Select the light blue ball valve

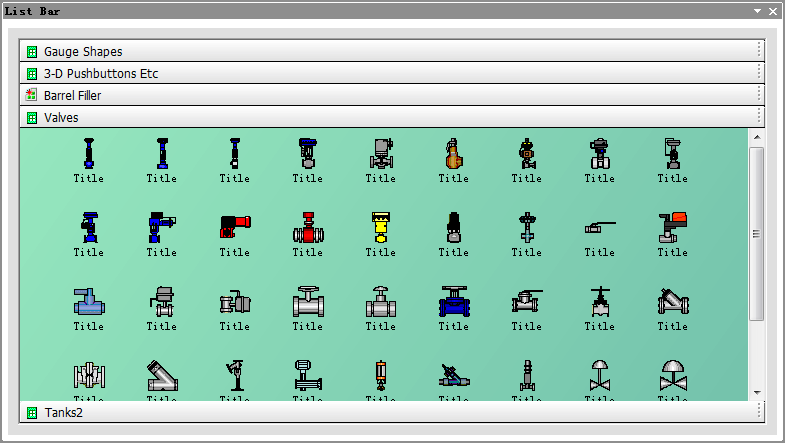(x=88, y=301)
